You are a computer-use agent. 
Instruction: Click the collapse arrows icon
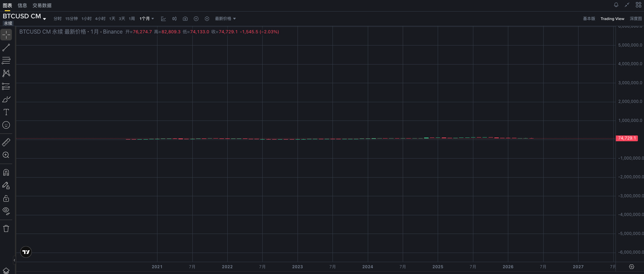click(627, 5)
